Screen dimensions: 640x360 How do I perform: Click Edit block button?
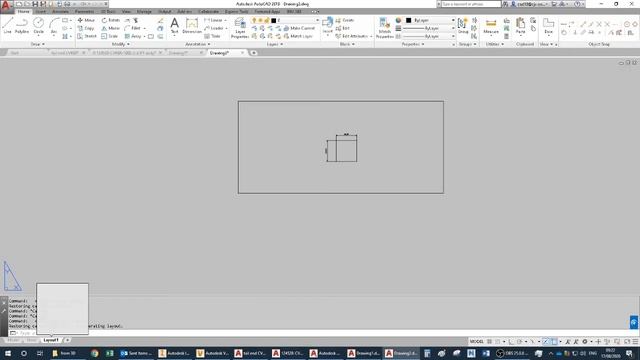tap(342, 28)
